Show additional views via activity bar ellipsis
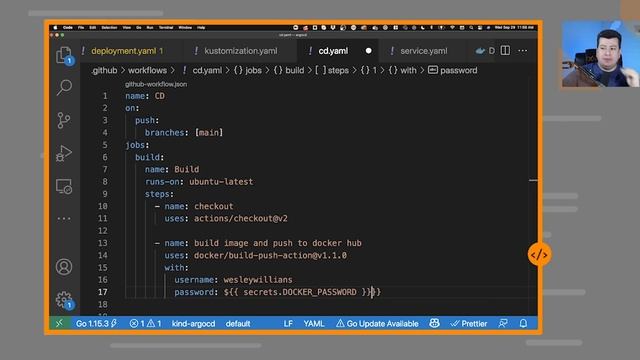This screenshot has height=360, width=640. pos(64,218)
